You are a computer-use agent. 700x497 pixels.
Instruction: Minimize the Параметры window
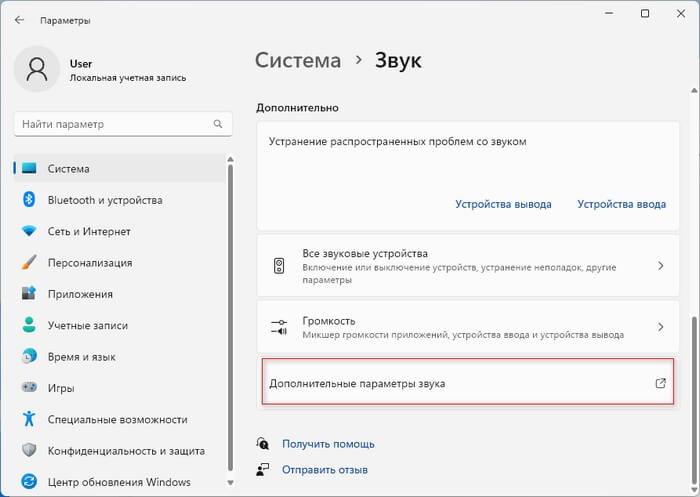tap(609, 14)
